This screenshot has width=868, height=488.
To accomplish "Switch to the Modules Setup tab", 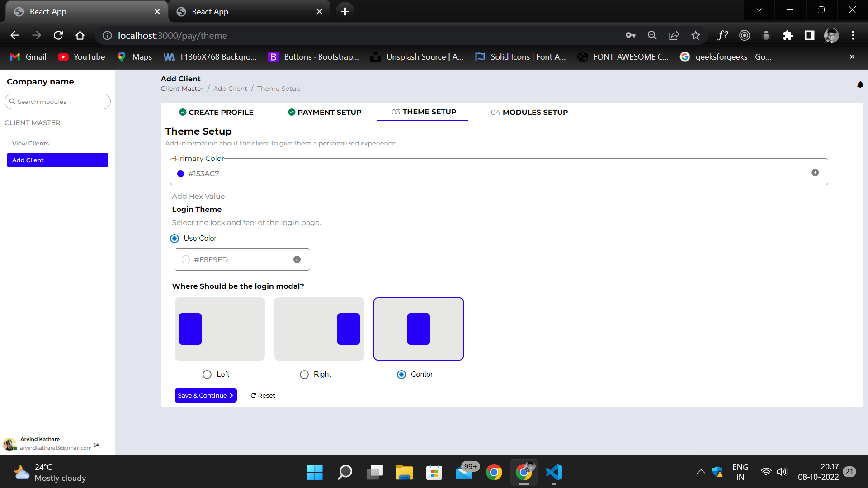I will point(529,112).
